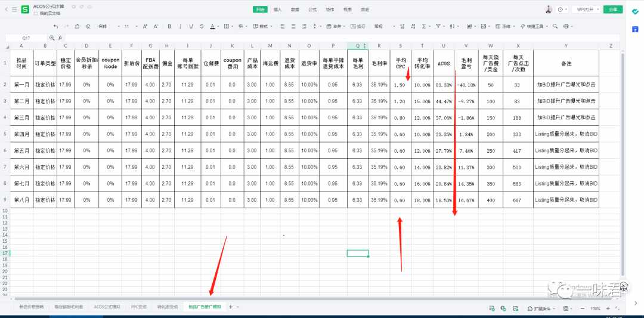Toggle italic formatting
The width and height of the screenshot is (644, 318).
pos(180,26)
